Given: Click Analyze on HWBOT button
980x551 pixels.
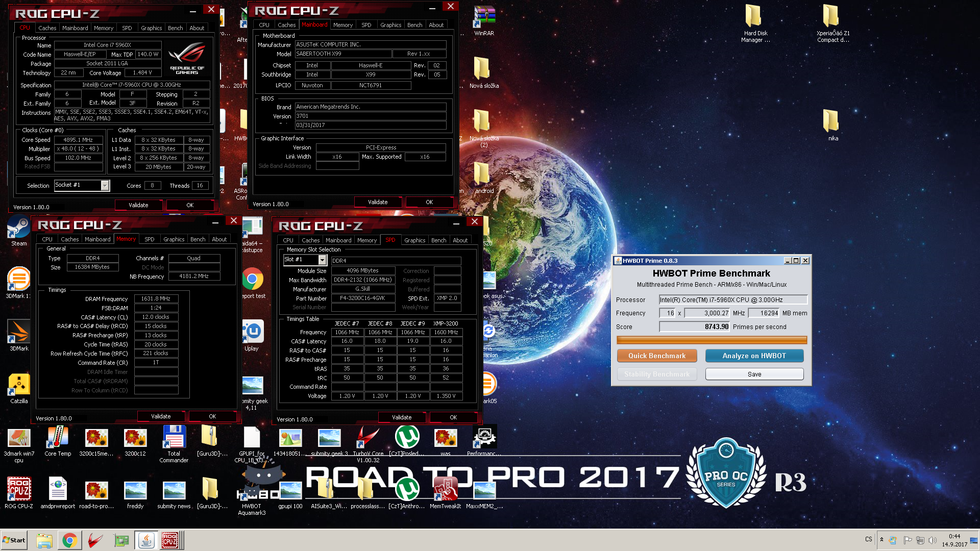Looking at the screenshot, I should pyautogui.click(x=754, y=356).
